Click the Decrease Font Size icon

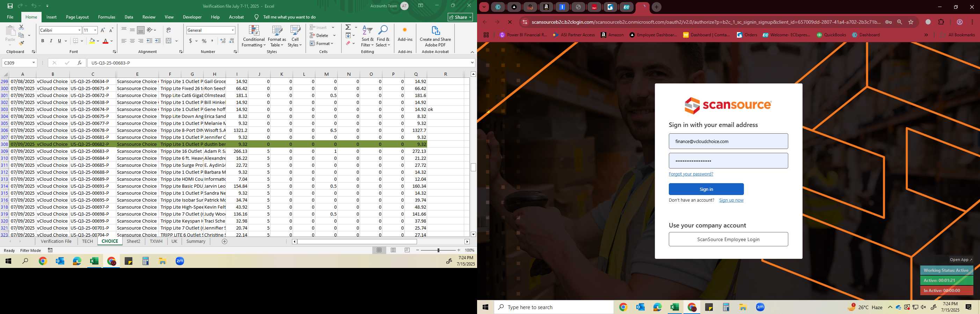(x=111, y=30)
